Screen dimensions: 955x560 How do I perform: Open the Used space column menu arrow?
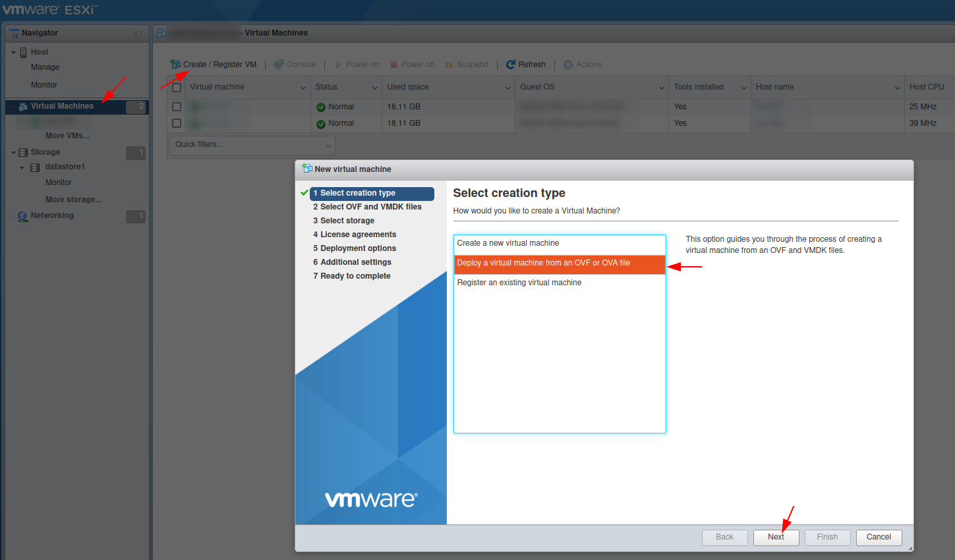coord(507,88)
